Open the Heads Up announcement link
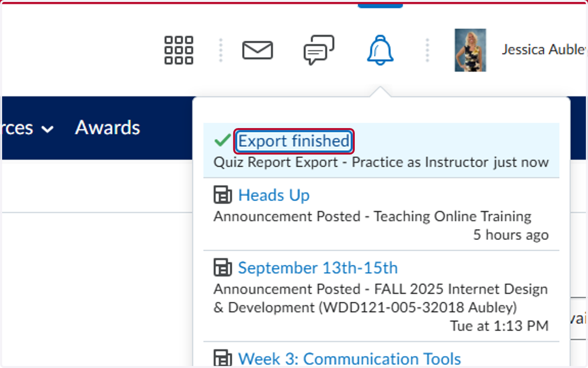The image size is (588, 368). pyautogui.click(x=274, y=195)
